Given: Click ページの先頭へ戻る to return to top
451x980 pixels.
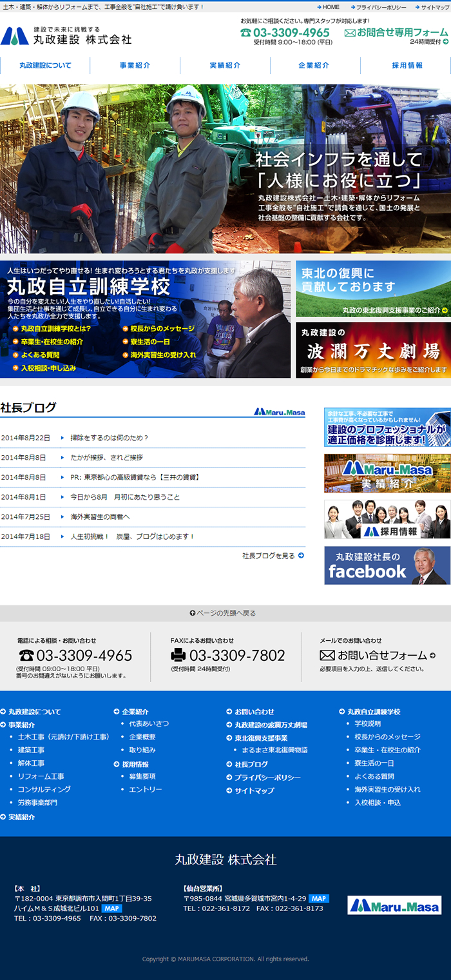Looking at the screenshot, I should click(222, 613).
